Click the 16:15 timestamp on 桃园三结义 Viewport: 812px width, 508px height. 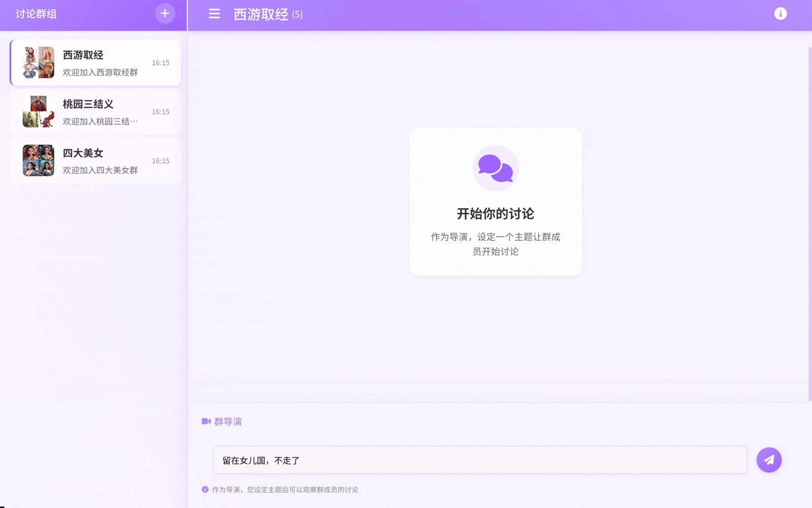(x=160, y=112)
